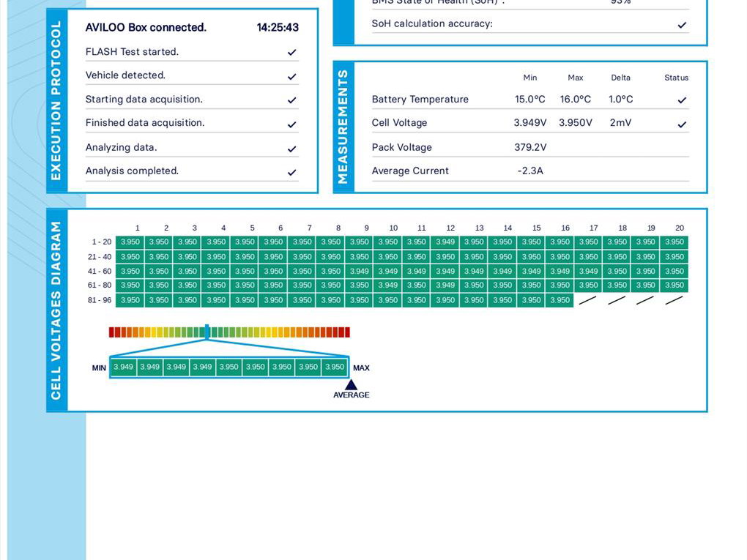Click the blue indicator on the color gradient bar

(207, 332)
